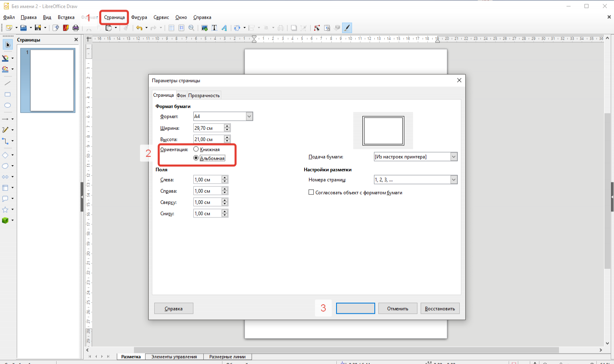Click the Print icon in toolbar

[x=76, y=28]
